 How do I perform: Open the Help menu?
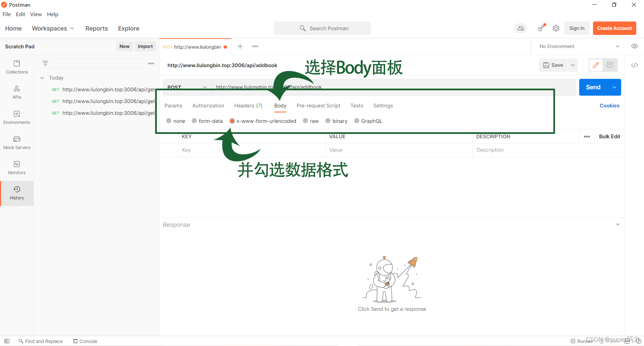[53, 14]
